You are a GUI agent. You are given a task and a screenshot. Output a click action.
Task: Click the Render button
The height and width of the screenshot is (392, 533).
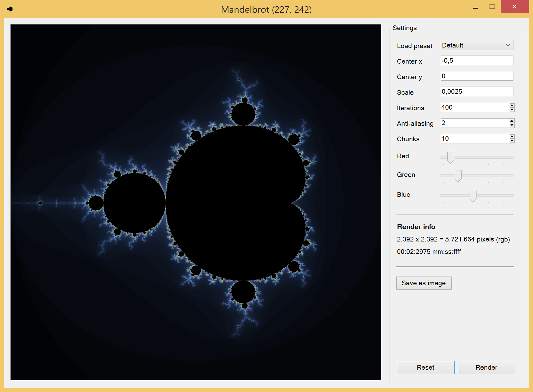tap(486, 367)
